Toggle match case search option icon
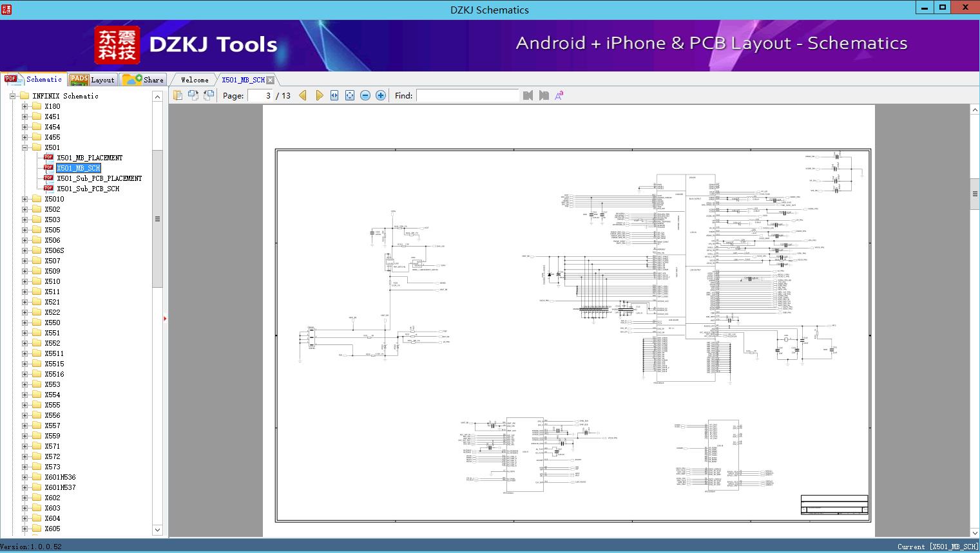This screenshot has width=980, height=553. tap(559, 95)
